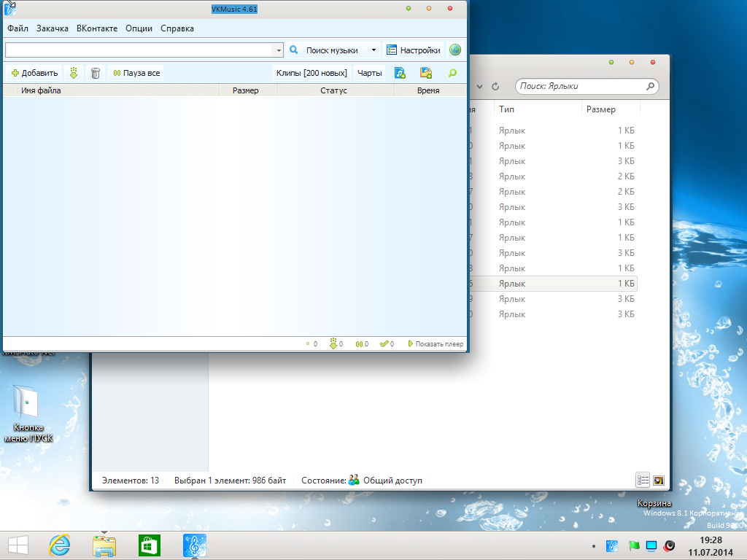Open the Файл menu in VKMusic
747x560 pixels.
click(x=18, y=28)
